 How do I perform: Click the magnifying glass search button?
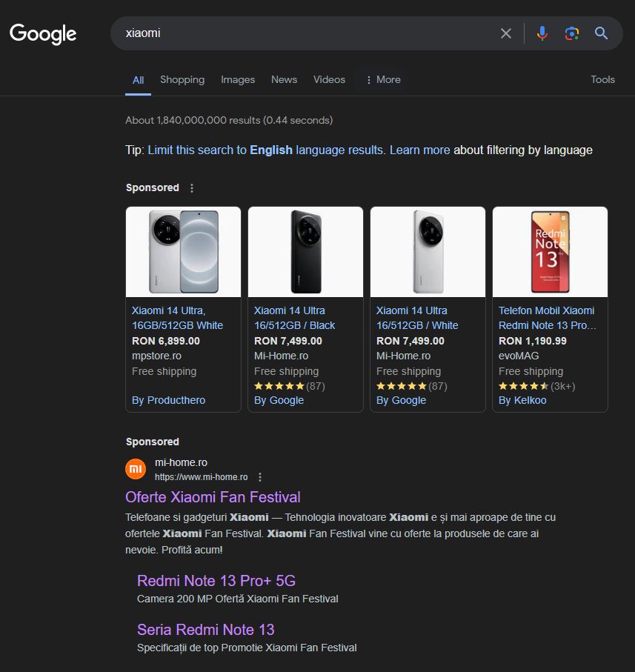601,33
